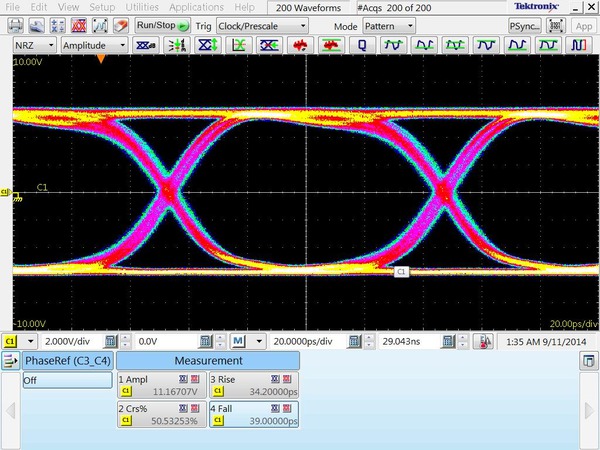600x450 pixels.
Task: Open the Applications menu
Action: (x=196, y=7)
